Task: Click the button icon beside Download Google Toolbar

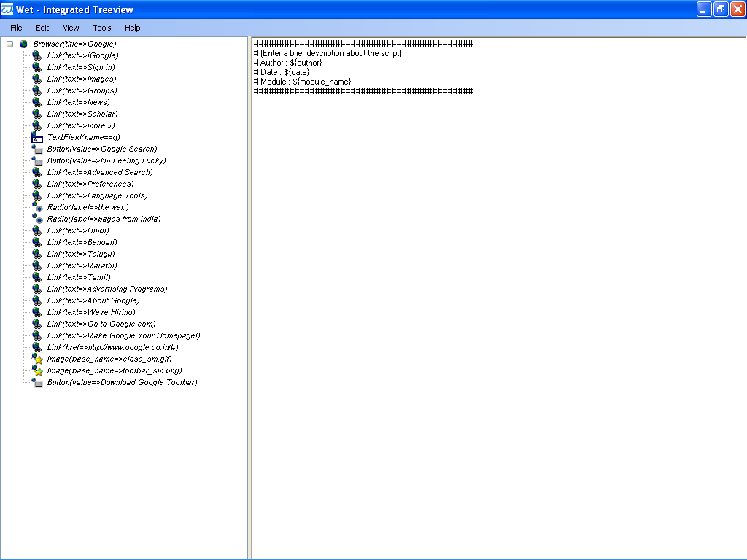Action: pos(36,382)
